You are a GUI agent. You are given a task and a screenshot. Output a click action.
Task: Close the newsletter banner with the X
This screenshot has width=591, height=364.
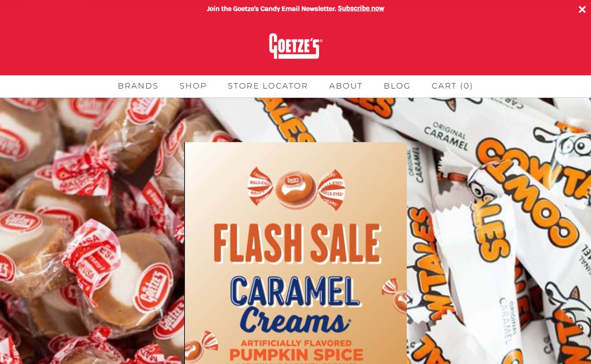click(x=582, y=9)
